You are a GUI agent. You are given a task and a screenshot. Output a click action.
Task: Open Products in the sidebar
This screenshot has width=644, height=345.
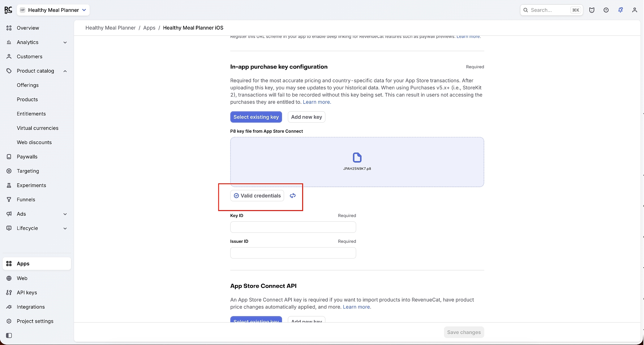coord(27,99)
